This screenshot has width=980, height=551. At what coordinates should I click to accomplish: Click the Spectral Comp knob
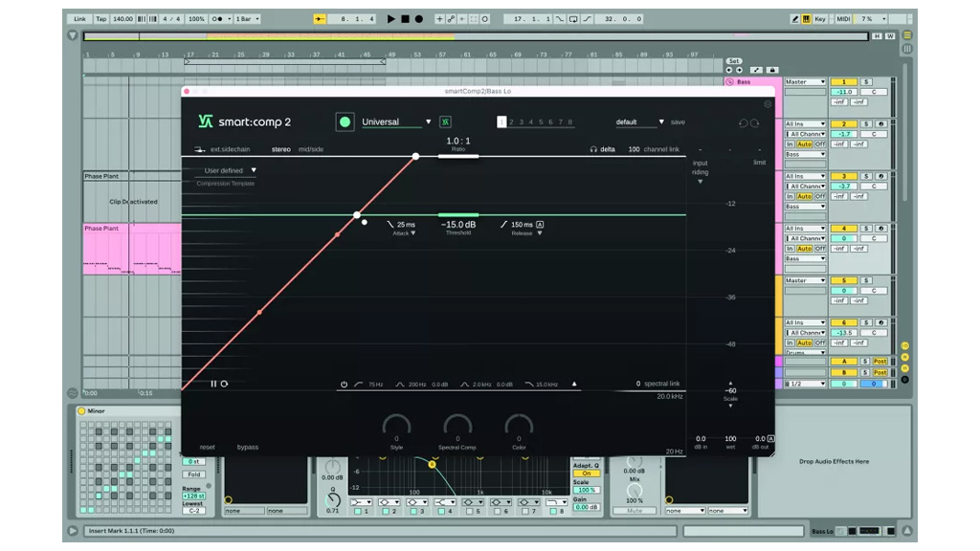(x=457, y=427)
